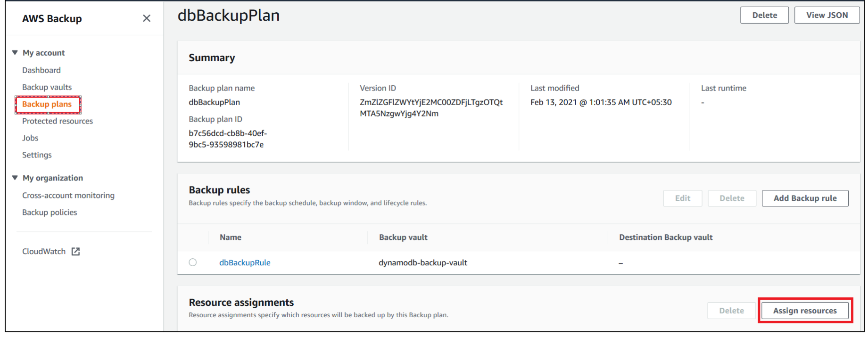Collapse the My account section
Screen dimensions: 868x337
click(15, 52)
